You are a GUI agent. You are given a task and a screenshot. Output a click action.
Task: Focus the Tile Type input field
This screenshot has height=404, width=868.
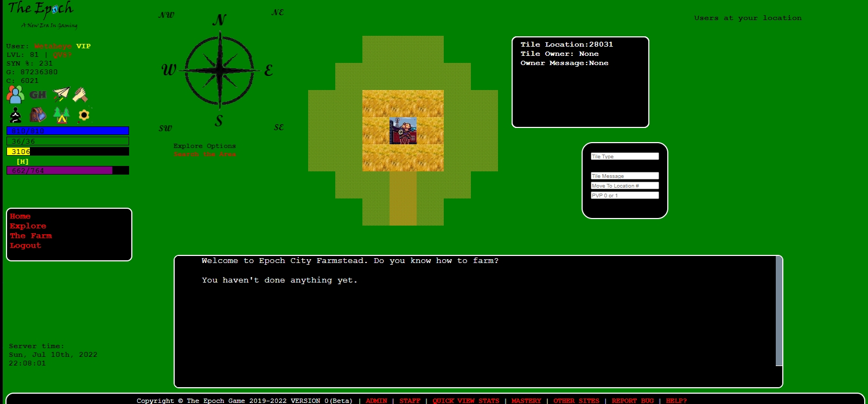coord(624,156)
